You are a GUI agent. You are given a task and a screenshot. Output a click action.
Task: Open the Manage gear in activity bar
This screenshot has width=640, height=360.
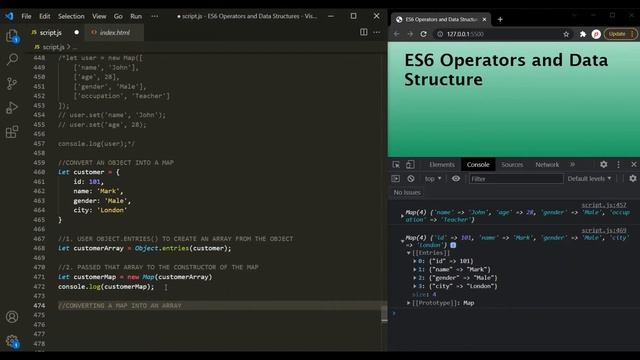coord(12,341)
